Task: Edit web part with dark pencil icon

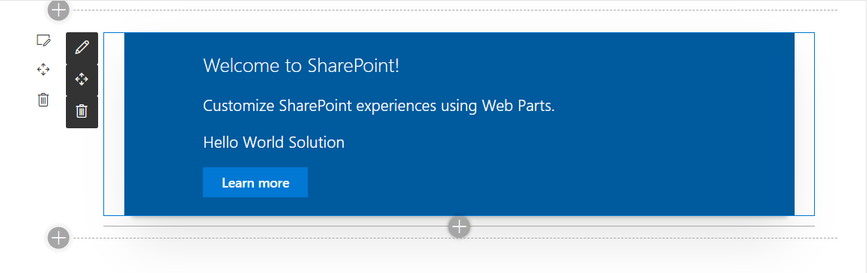Action: [82, 48]
